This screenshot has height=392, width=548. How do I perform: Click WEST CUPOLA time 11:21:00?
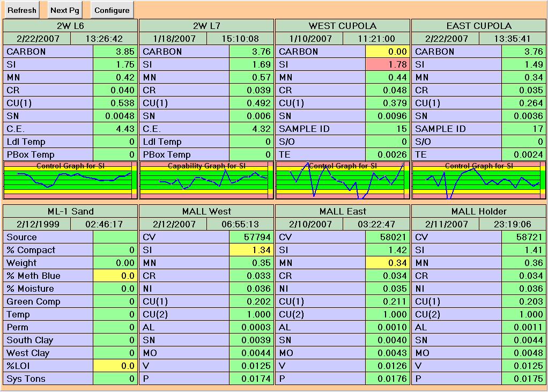(x=376, y=39)
